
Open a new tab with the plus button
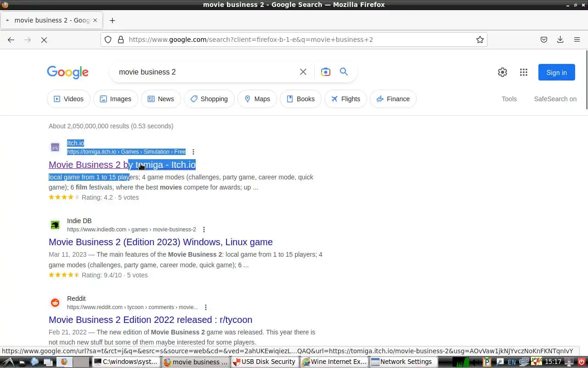pos(112,20)
